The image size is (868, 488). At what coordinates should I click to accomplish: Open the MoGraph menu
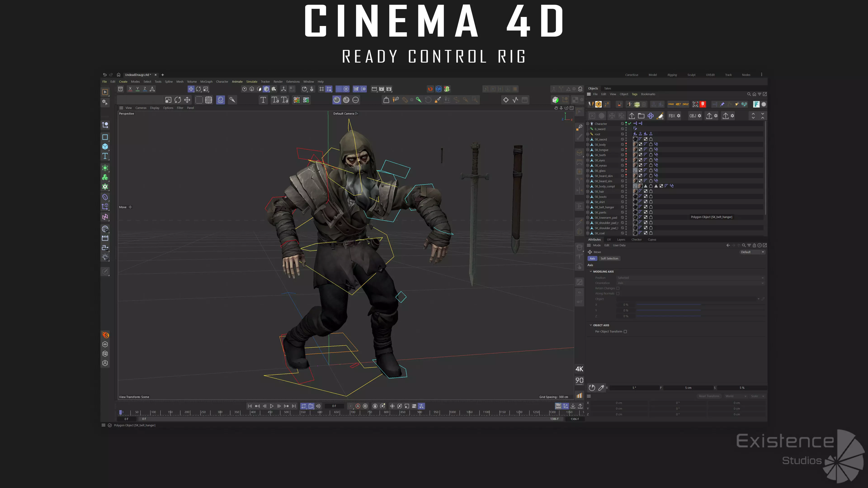[x=206, y=82]
